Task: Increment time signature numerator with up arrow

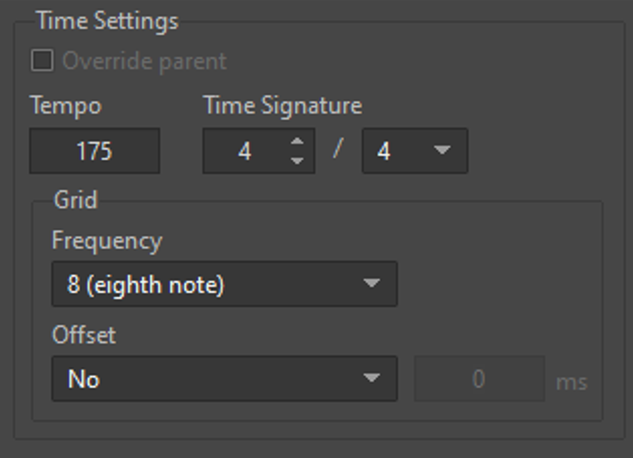Action: (x=297, y=142)
